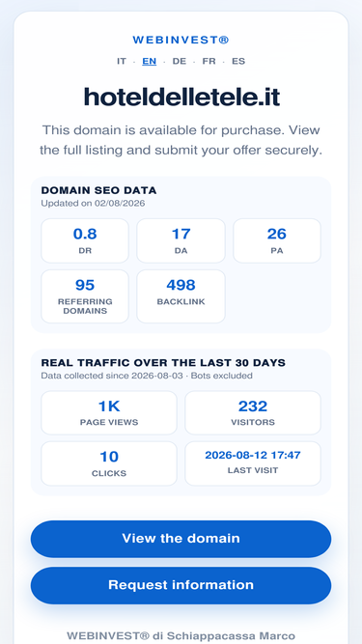Choose the ES language option
362x644 pixels.
click(238, 61)
